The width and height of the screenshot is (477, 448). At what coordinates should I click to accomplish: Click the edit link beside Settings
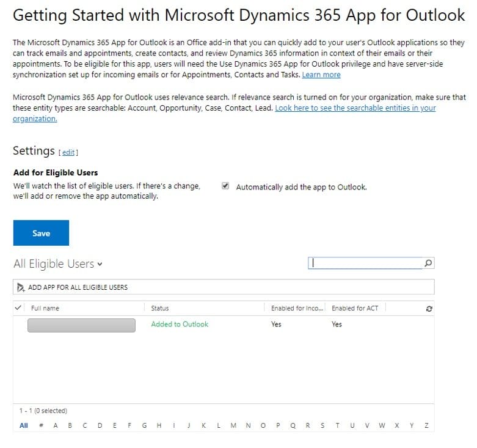(x=68, y=152)
